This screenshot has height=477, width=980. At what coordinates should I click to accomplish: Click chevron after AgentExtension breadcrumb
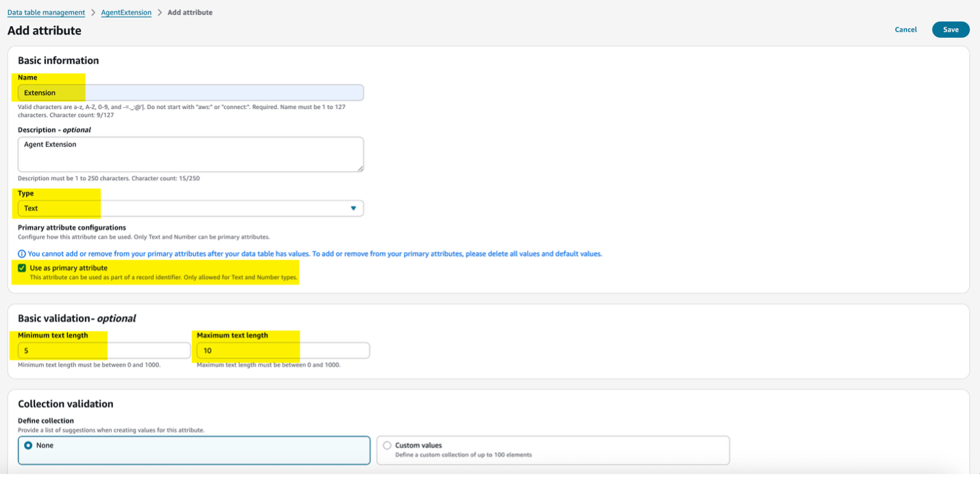(x=159, y=12)
